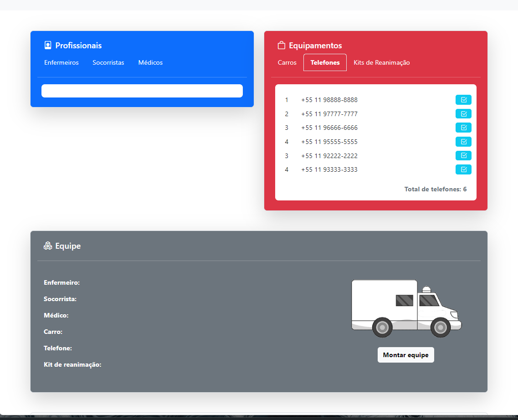The image size is (518, 420).
Task: Click the check icon for phone +55 11 95555-5555
Action: click(463, 142)
